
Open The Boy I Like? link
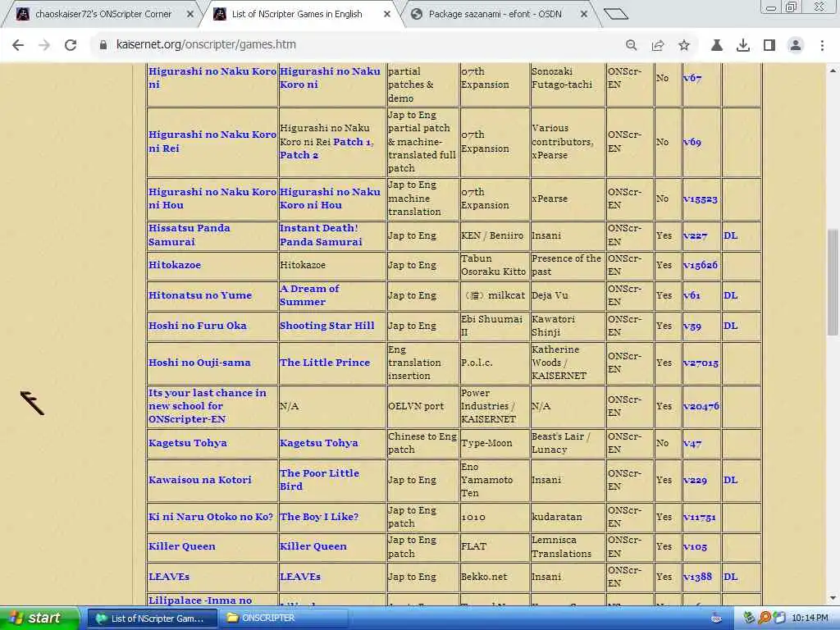pos(319,517)
